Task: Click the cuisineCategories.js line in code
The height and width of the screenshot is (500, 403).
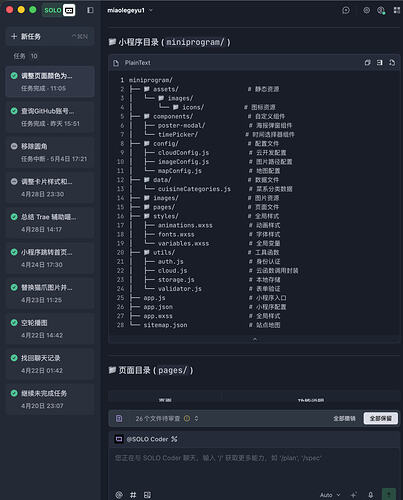Action: click(x=194, y=189)
